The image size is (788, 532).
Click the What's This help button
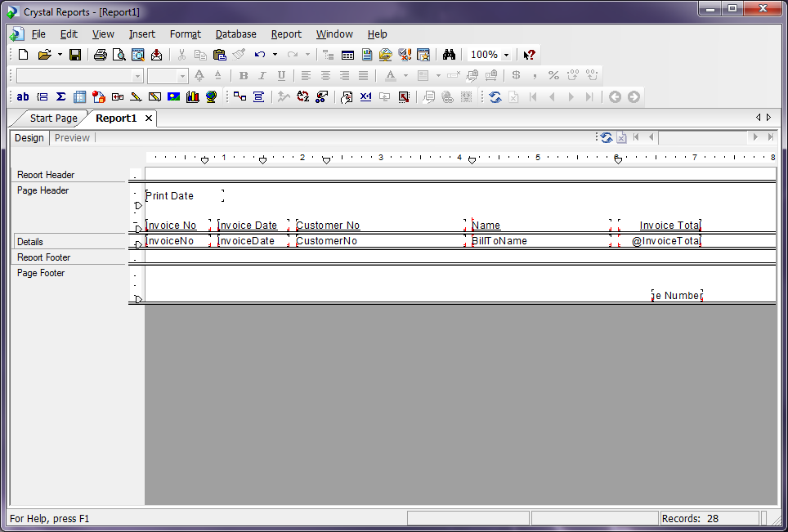tap(529, 54)
